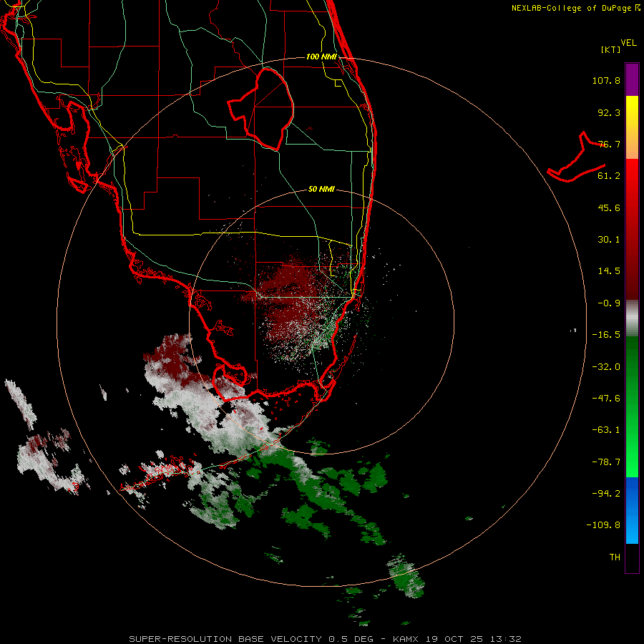This screenshot has width=644, height=644.
Task: Select the 61.2 scale value
Action: tap(609, 176)
